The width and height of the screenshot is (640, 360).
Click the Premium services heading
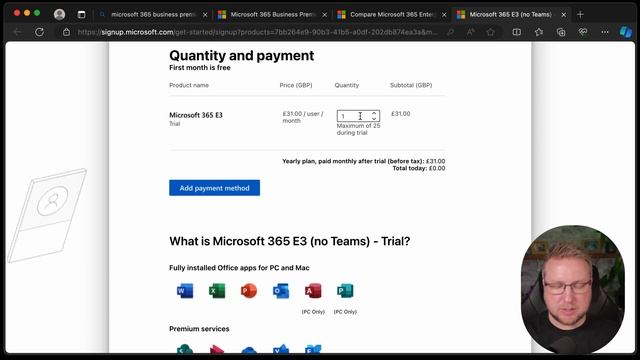tap(199, 329)
